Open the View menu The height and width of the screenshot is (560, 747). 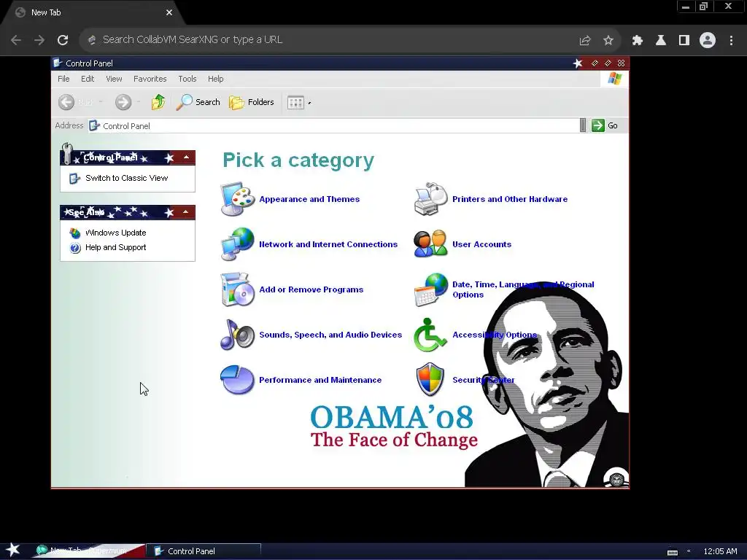click(114, 79)
